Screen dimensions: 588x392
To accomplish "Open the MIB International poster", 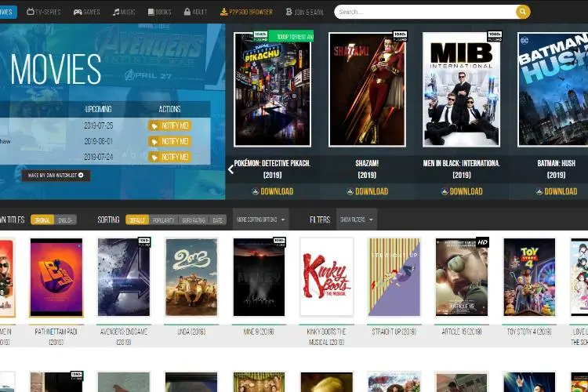I will point(462,89).
